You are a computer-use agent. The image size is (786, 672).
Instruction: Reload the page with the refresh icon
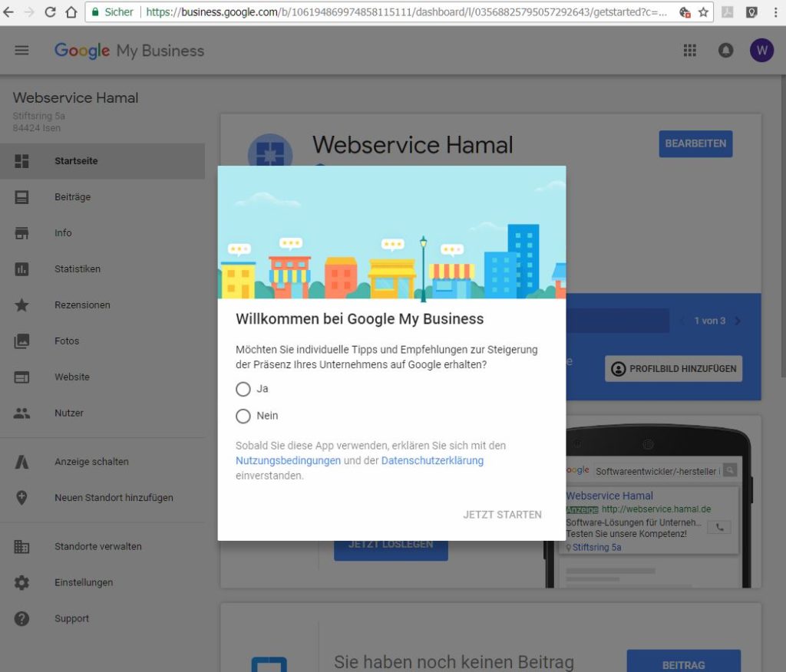[x=50, y=12]
